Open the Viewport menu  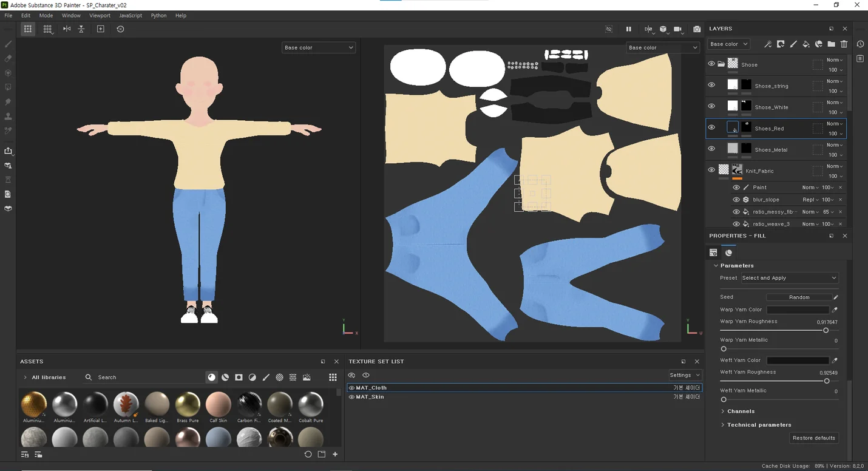(100, 15)
